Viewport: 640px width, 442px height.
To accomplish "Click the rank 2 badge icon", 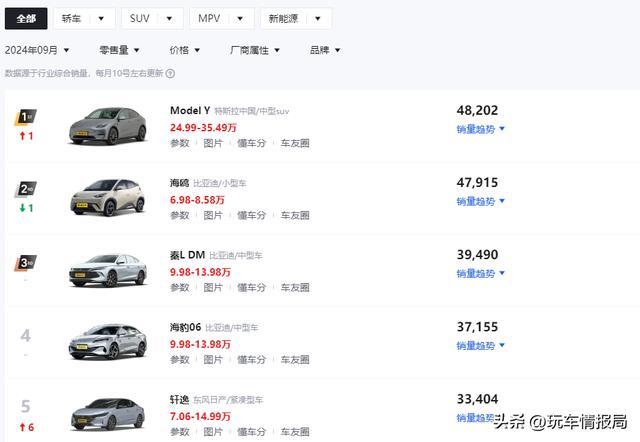I will click(x=26, y=189).
